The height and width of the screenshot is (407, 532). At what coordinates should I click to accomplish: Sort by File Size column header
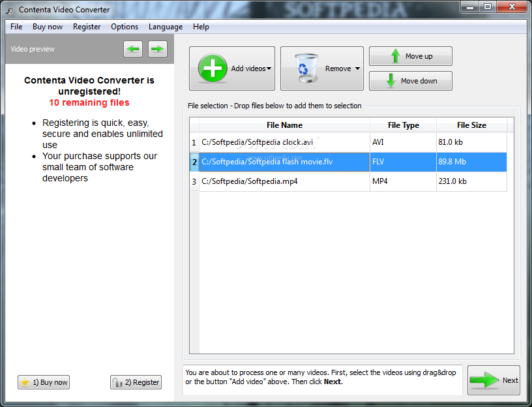(471, 125)
